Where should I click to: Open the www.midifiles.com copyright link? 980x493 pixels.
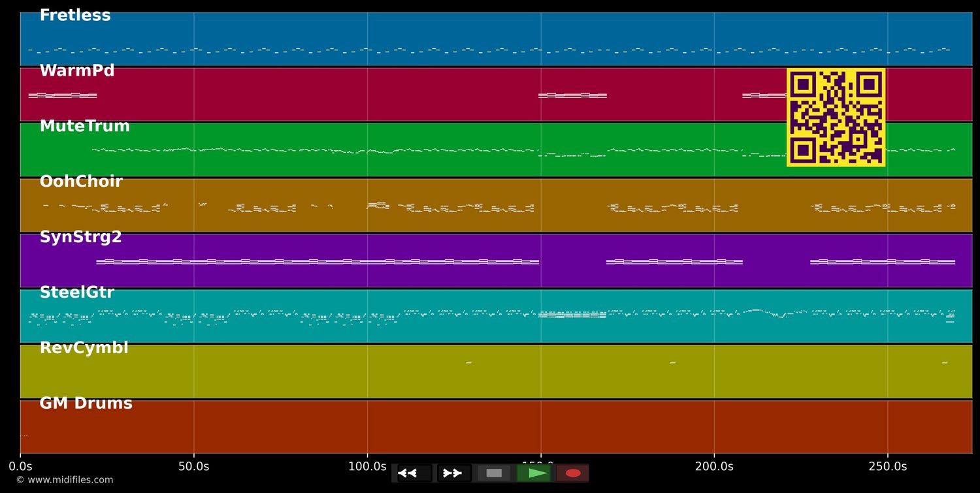click(x=65, y=480)
